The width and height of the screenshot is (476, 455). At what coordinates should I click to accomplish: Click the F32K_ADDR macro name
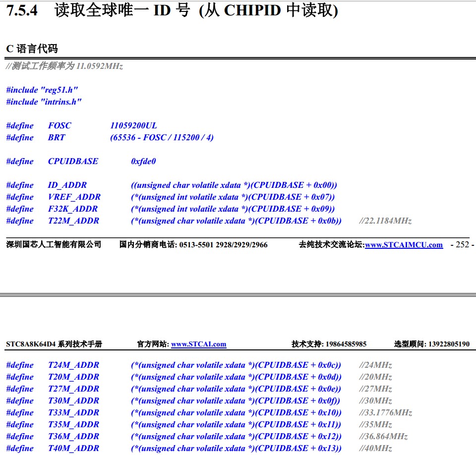point(73,209)
